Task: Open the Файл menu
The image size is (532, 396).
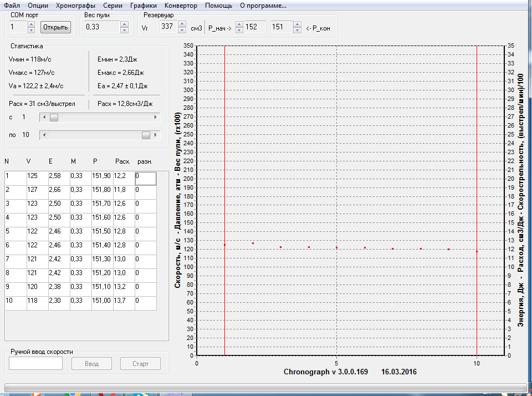Action: pyautogui.click(x=12, y=6)
